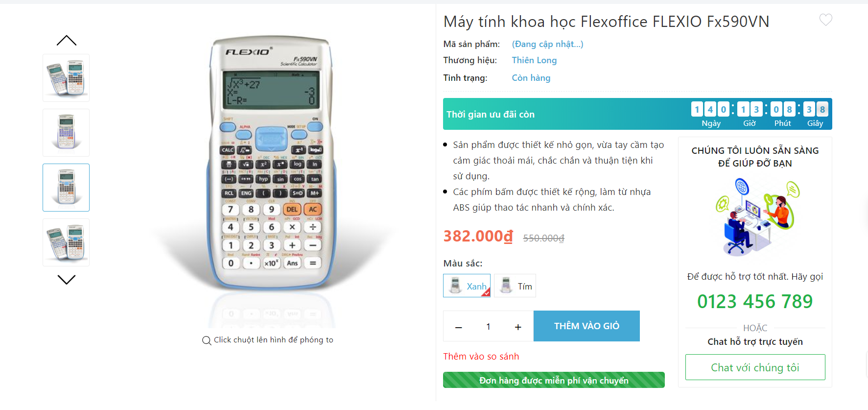Open the Thiên Long brand link
The width and height of the screenshot is (868, 410).
coord(534,60)
